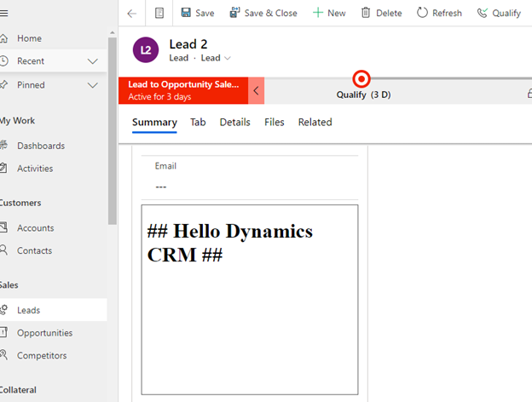This screenshot has width=532, height=402.
Task: Click the Dashboards icon in sidebar
Action: click(3, 145)
